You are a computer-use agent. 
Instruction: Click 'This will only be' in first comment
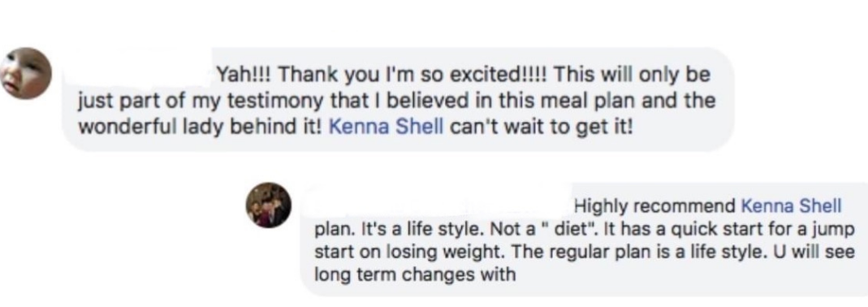pyautogui.click(x=631, y=74)
